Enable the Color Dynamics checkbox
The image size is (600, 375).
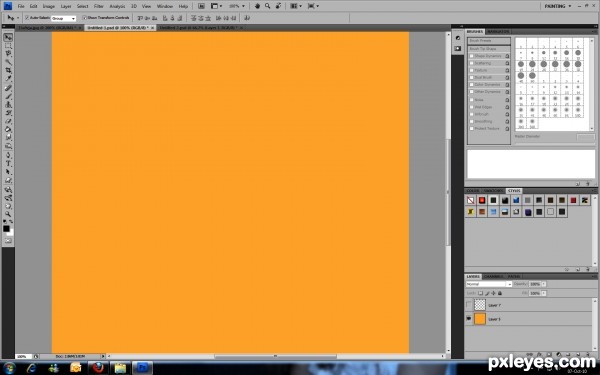coord(472,85)
